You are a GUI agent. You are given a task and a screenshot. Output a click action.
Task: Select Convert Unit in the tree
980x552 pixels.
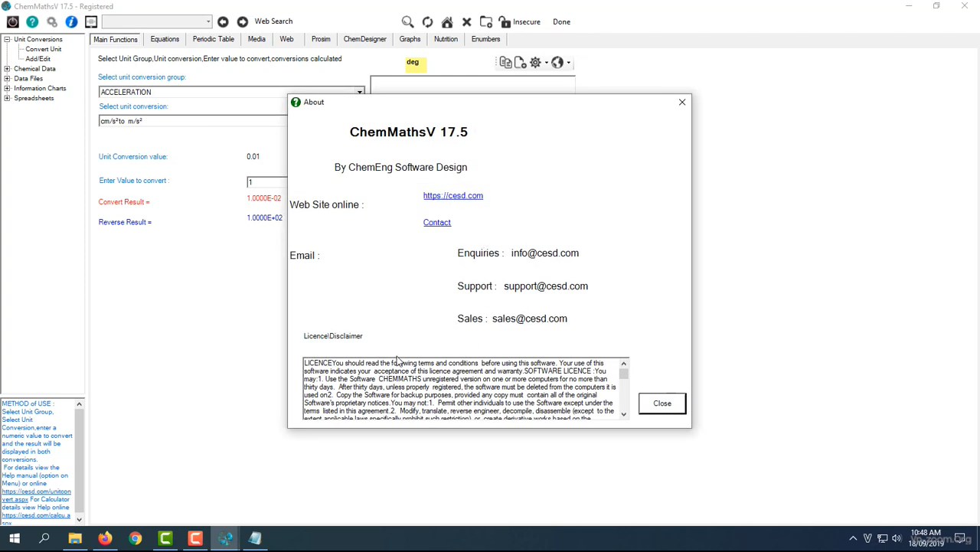pyautogui.click(x=44, y=49)
